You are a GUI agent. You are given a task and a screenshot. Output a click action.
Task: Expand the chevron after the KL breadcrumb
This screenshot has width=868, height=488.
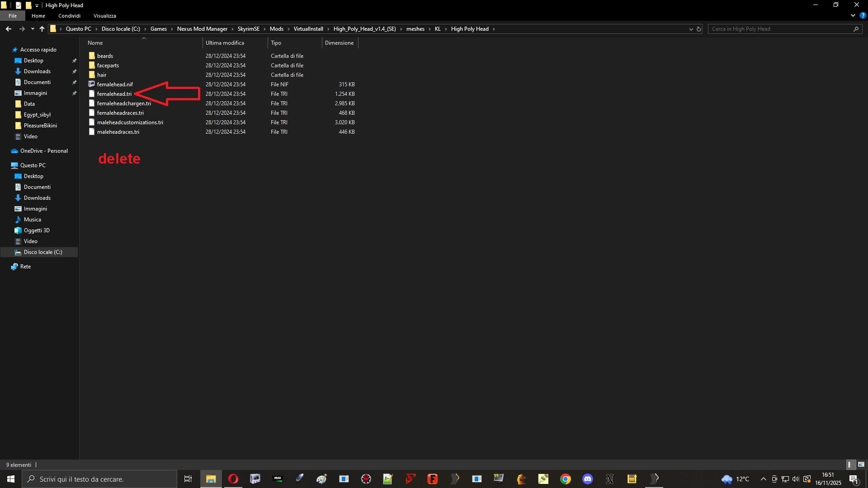446,29
